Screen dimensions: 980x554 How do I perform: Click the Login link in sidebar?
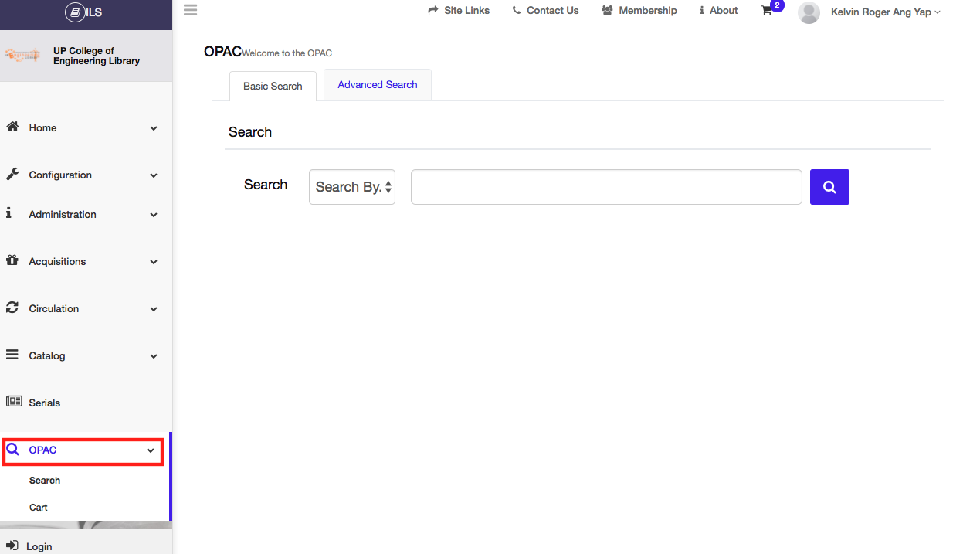(x=39, y=546)
